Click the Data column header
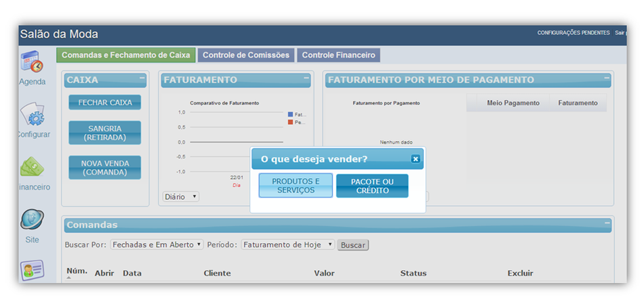644x304 pixels. [x=132, y=274]
